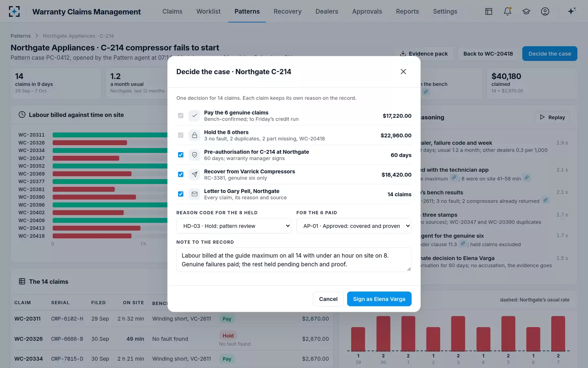
Task: Replay the agent reasoning
Action: 552,117
